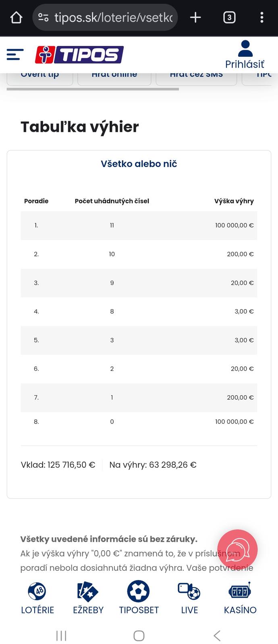Click the horizontal tab scrollbar
278x644 pixels.
93,89
